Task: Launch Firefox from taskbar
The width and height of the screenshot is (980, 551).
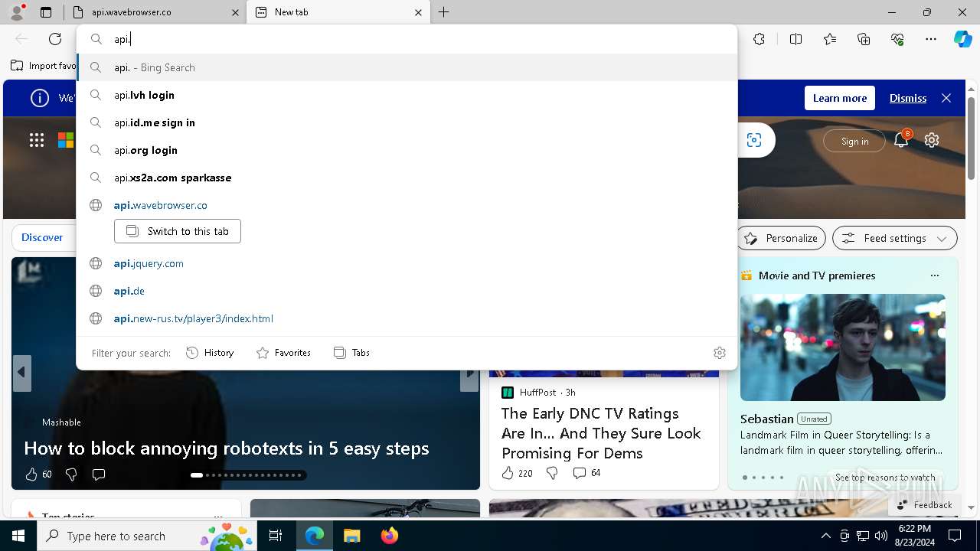Action: click(x=390, y=536)
